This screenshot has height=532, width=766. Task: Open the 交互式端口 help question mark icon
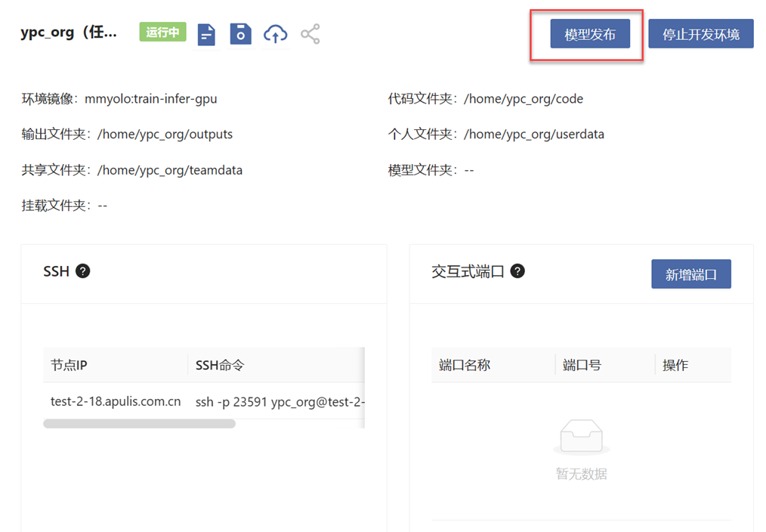tap(517, 271)
